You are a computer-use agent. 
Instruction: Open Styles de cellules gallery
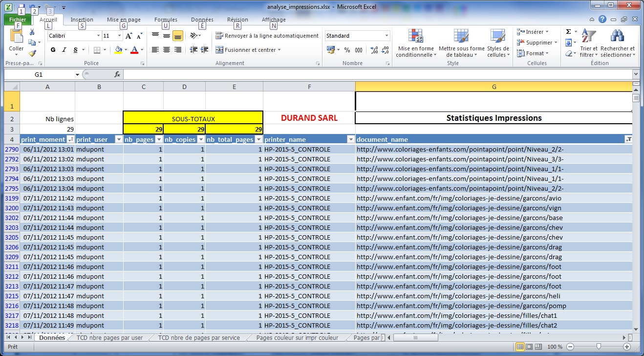pos(498,43)
